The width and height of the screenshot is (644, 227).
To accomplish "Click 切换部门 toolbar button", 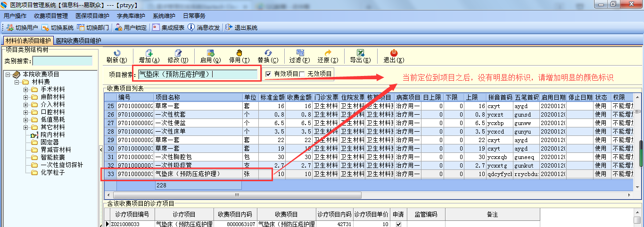I will [94, 27].
